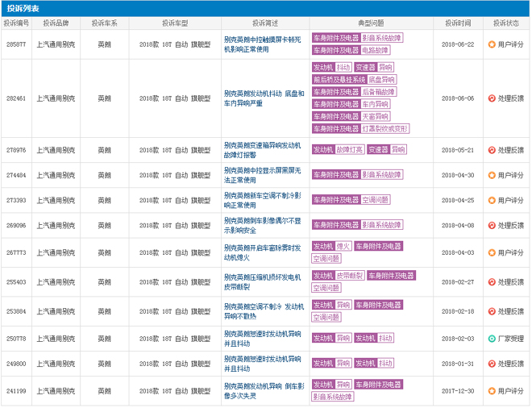Image resolution: width=532 pixels, height=408 pixels.
Task: Open complaint link 别克英朗变速箱异响发动机故障灯报警
Action: tap(262, 150)
